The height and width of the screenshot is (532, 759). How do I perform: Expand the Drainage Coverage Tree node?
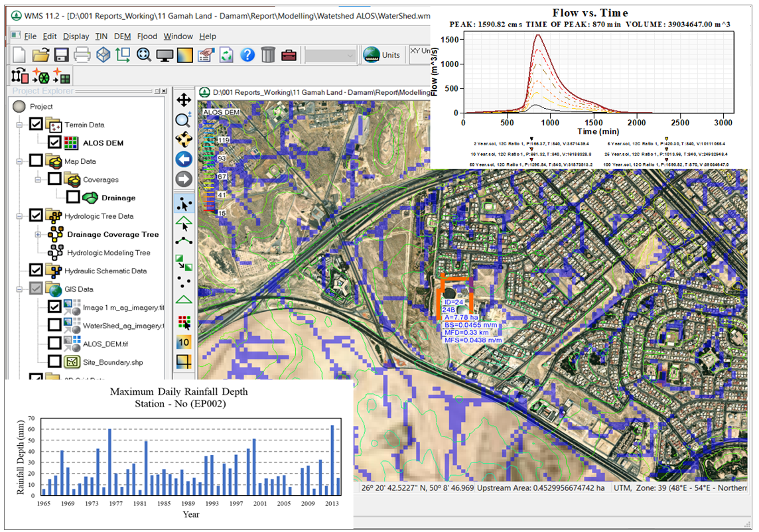[x=38, y=234]
